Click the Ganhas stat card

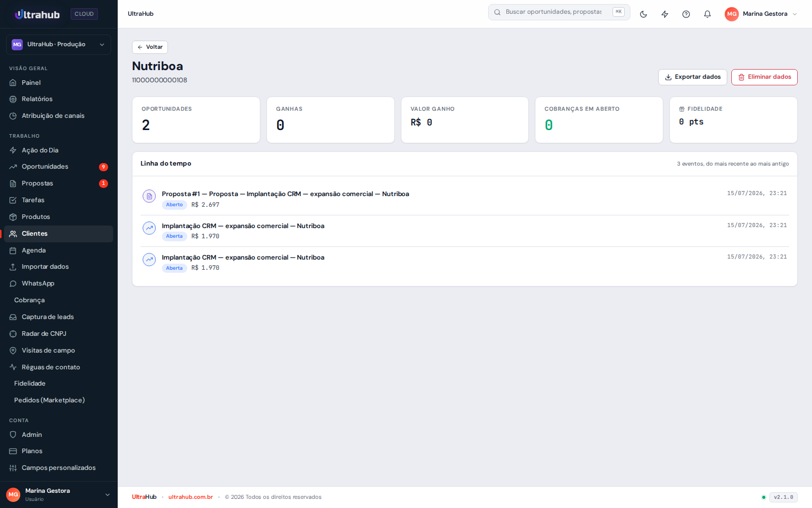330,120
